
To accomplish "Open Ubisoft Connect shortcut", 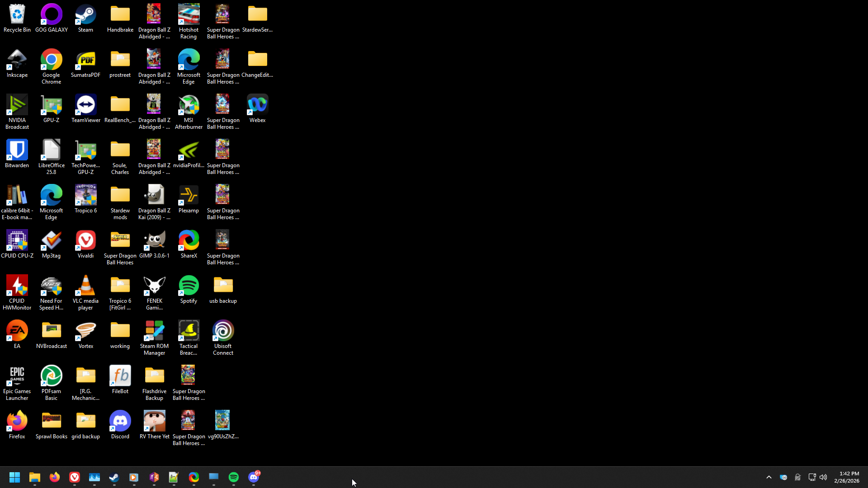I will (x=223, y=338).
